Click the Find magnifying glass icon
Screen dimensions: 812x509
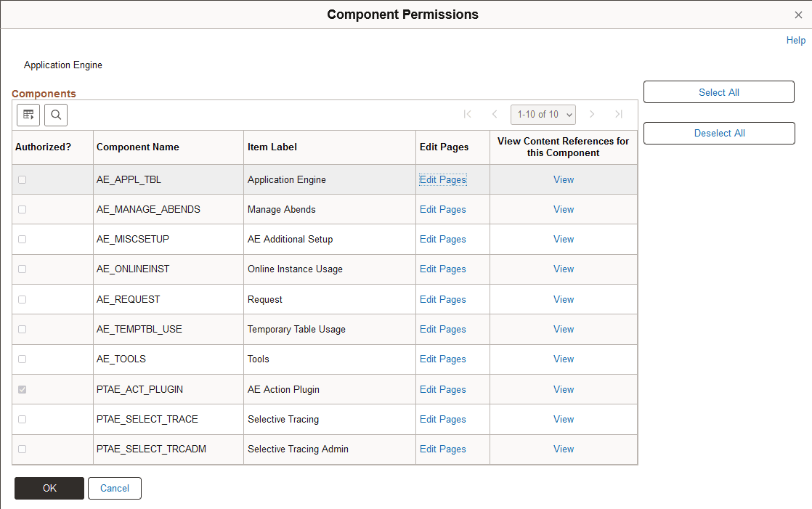[56, 115]
